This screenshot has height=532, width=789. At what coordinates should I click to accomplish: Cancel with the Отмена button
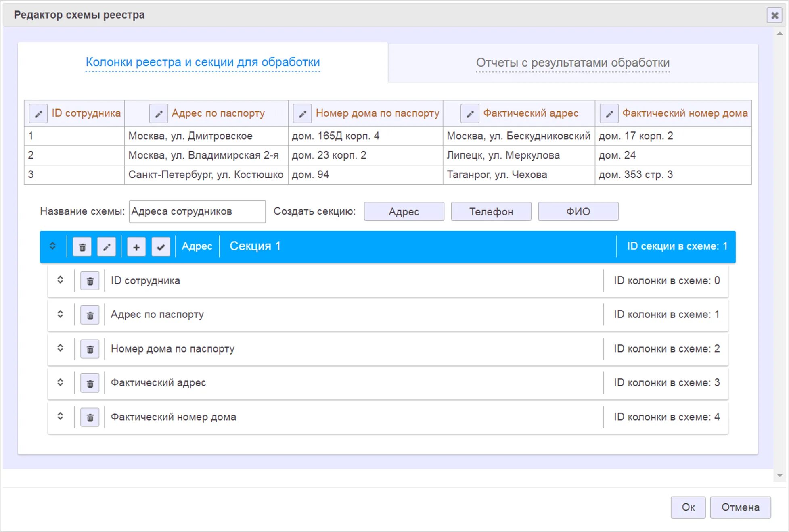coord(741,507)
